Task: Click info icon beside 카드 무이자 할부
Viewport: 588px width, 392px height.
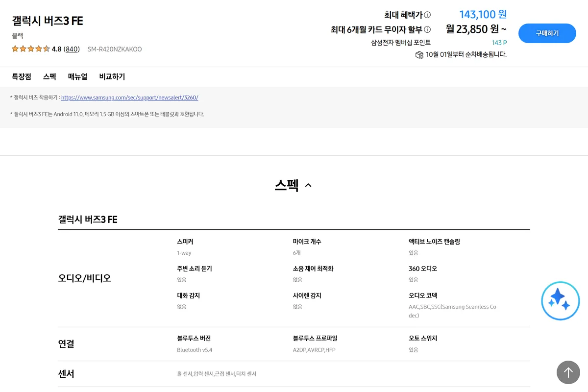Action: [427, 29]
